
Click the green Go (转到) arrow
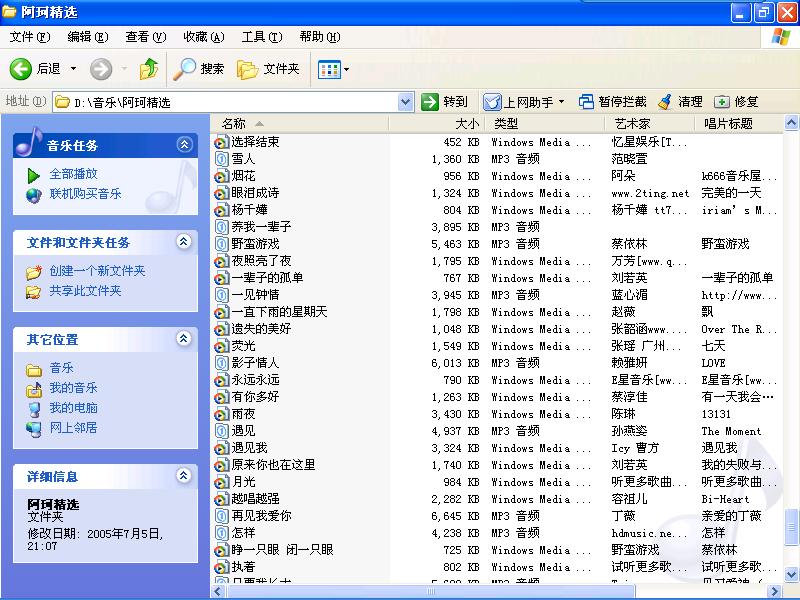(430, 102)
